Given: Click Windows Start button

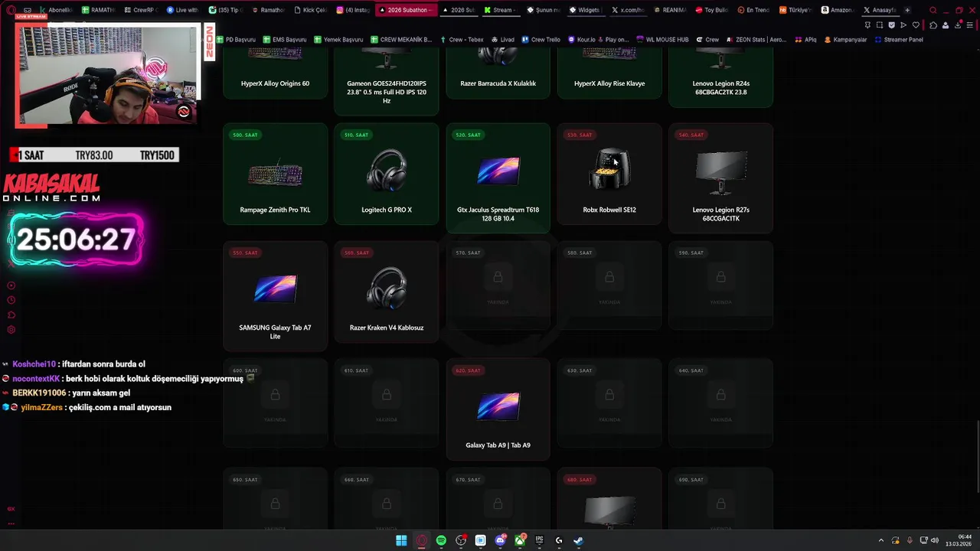Looking at the screenshot, I should click(x=401, y=540).
